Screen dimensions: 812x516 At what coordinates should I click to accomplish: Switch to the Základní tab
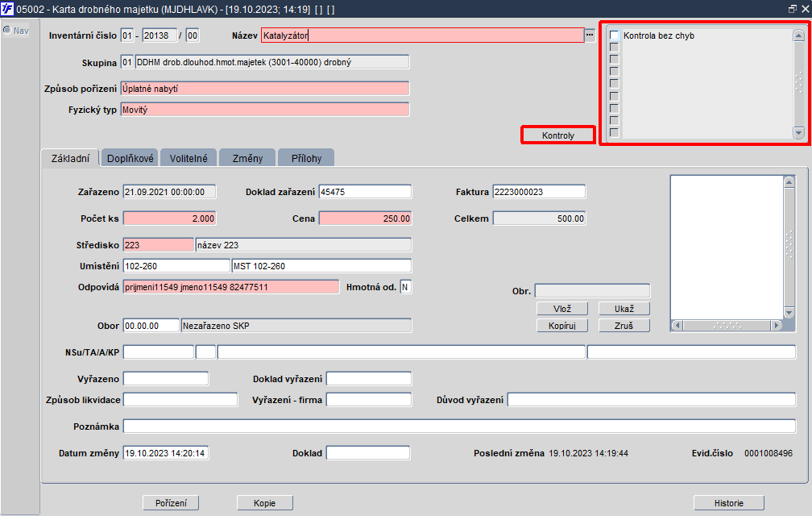point(70,158)
